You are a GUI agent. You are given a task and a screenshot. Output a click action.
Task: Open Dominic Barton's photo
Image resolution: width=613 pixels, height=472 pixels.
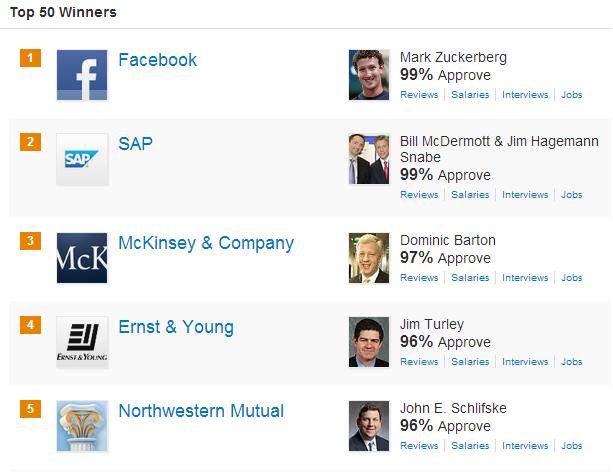369,258
